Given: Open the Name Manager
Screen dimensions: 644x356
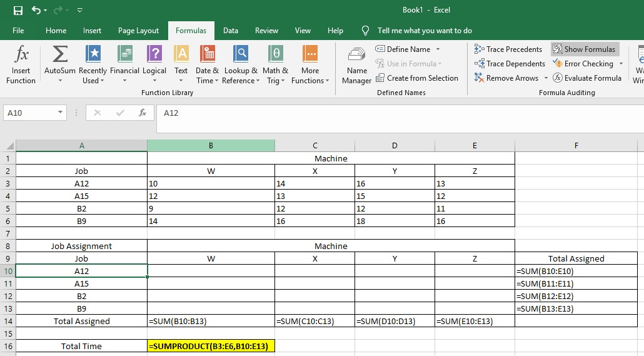Looking at the screenshot, I should click(x=357, y=65).
